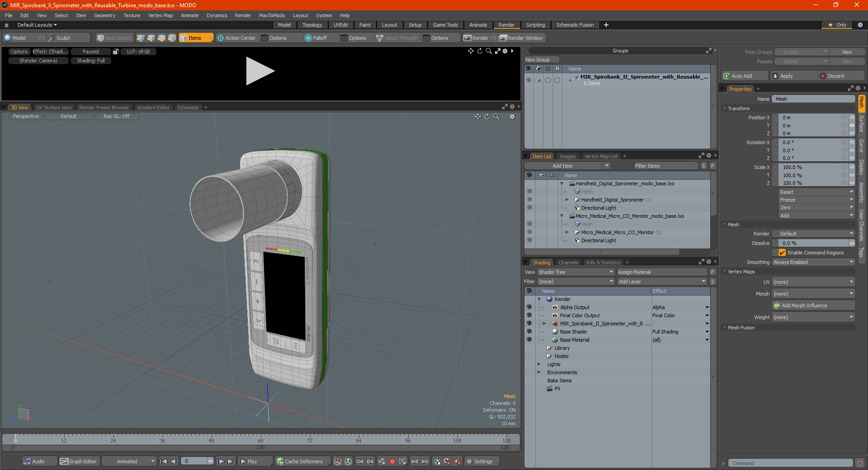Image resolution: width=868 pixels, height=470 pixels.
Task: Toggle Action Center Options checkbox
Action: (265, 38)
